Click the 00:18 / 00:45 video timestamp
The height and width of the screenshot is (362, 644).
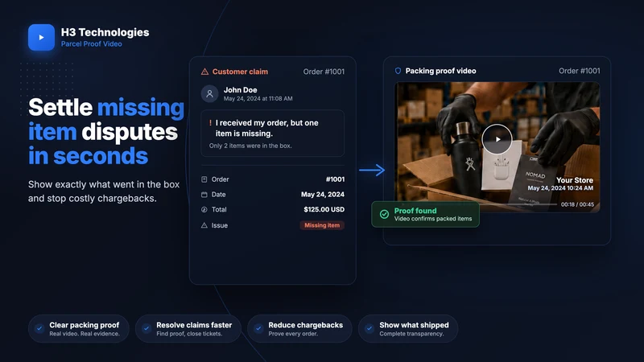pos(577,204)
